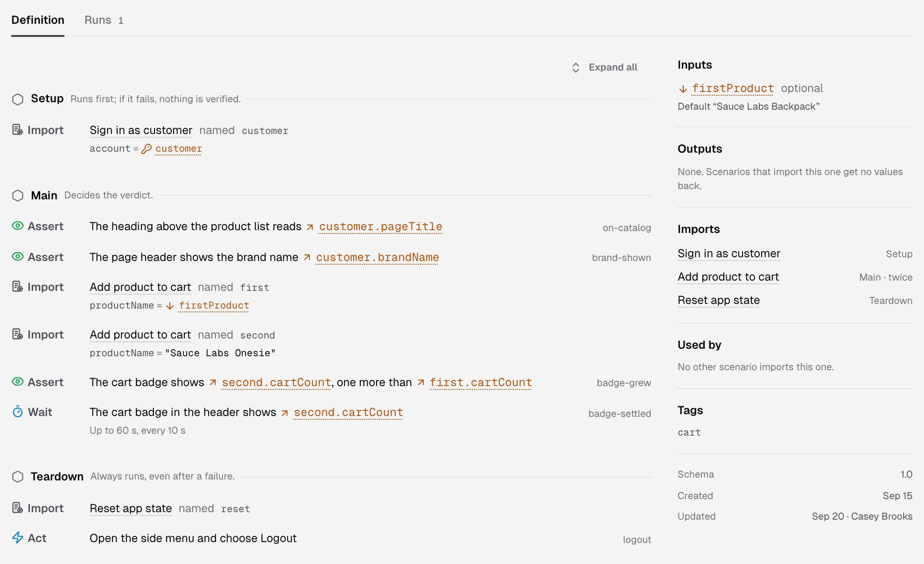Click the eye icon of the on-catalog assert
The width and height of the screenshot is (924, 564).
click(17, 226)
